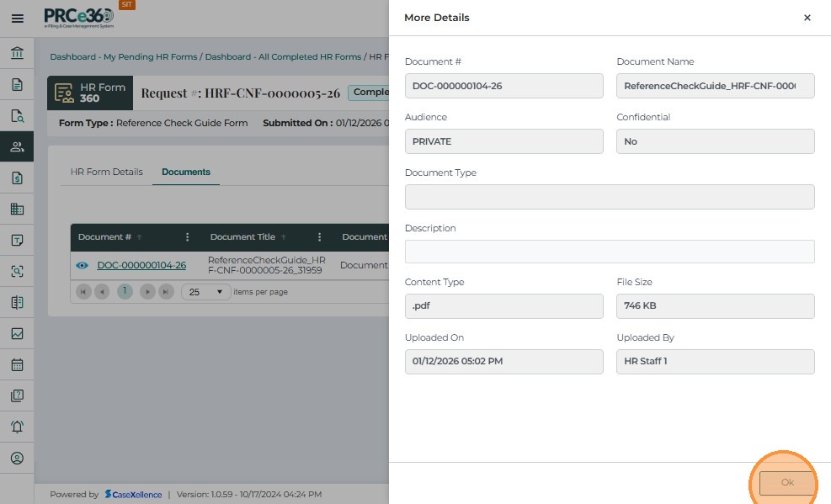Go to first page of documents
831x504 pixels.
(x=83, y=292)
